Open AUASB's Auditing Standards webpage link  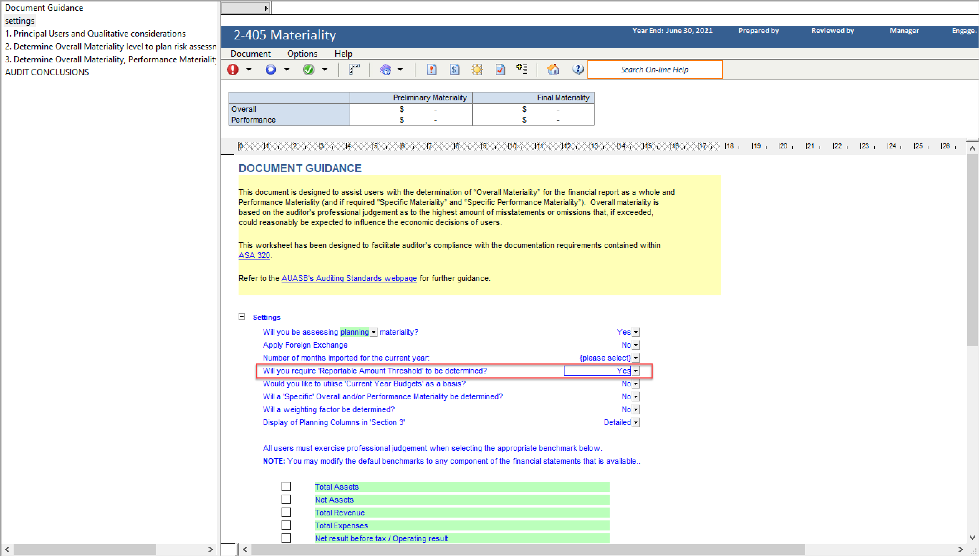[x=349, y=278]
